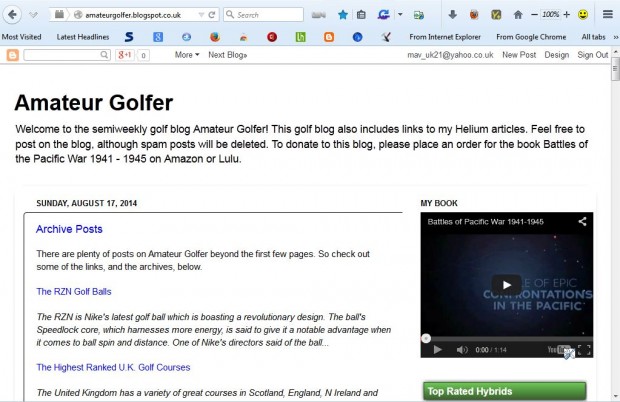
Task: Click the video share icon
Action: 582,221
